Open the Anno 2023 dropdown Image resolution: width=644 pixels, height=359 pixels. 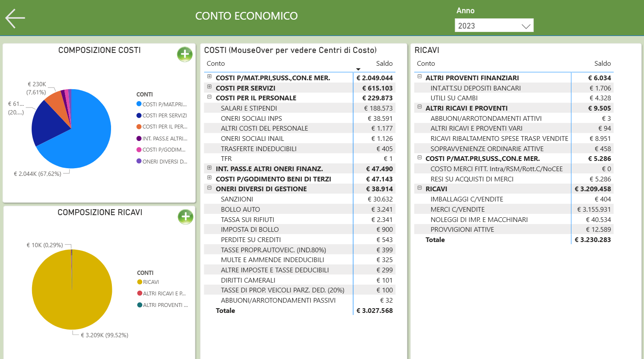494,26
